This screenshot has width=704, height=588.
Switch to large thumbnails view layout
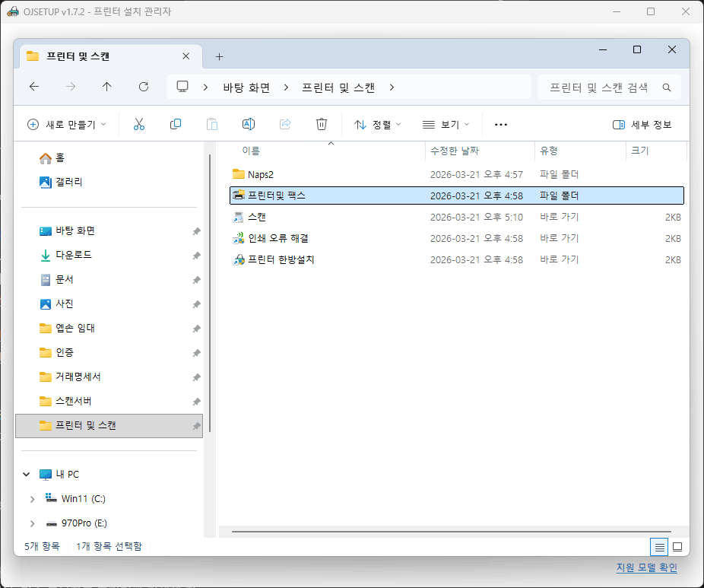coord(677,546)
